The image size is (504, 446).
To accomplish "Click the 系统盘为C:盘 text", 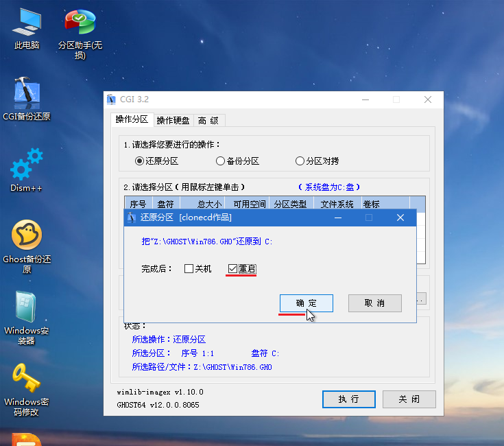I will click(329, 187).
